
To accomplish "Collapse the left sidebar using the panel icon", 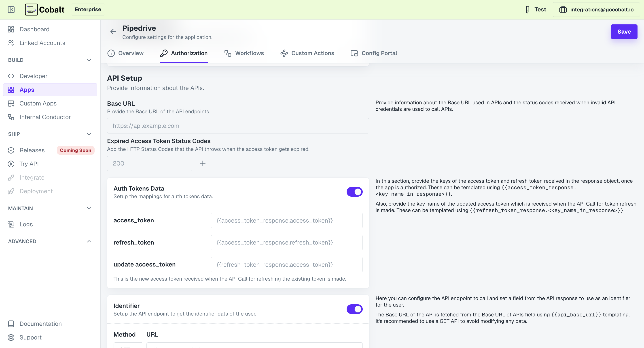I will point(11,9).
